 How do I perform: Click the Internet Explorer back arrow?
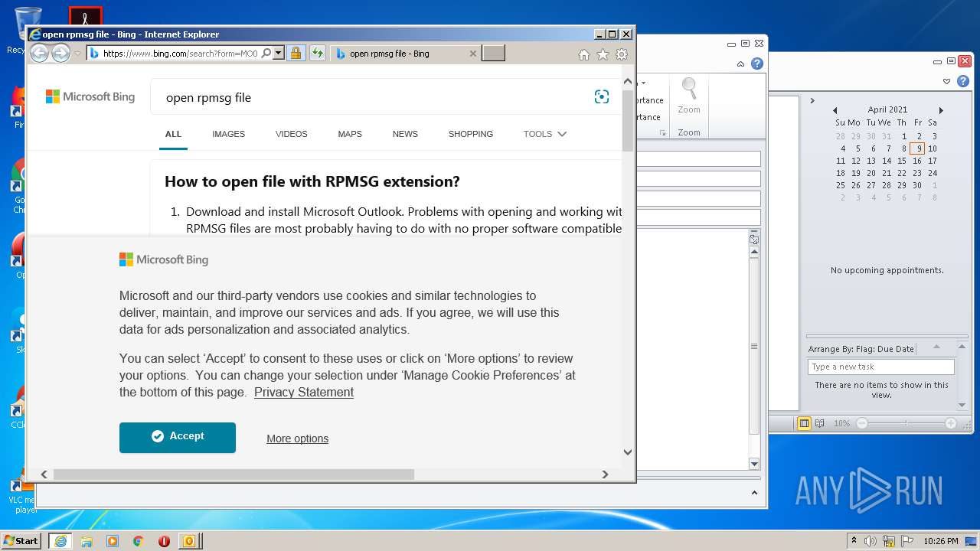(x=39, y=54)
